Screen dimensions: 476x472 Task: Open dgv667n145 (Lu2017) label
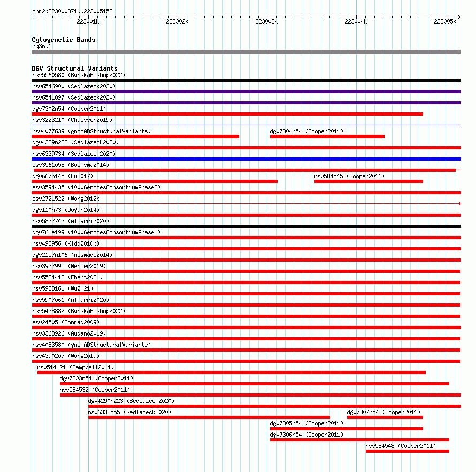point(63,176)
